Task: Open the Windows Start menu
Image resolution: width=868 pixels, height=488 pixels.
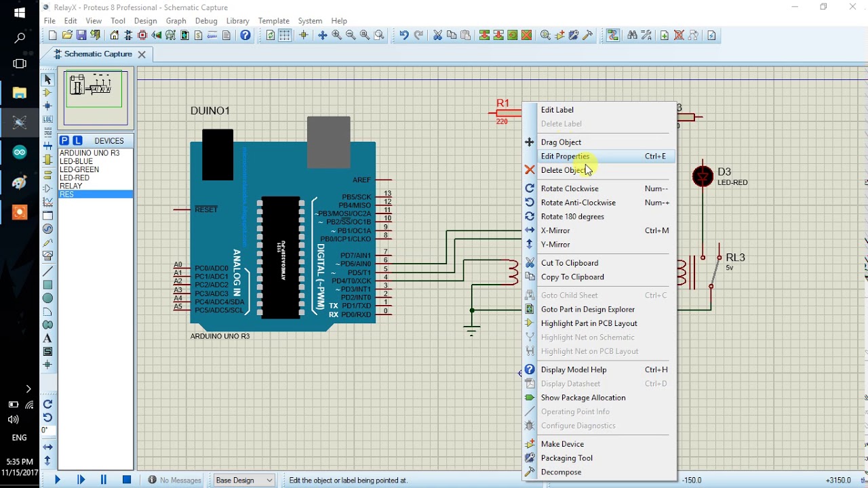Action: [x=20, y=13]
